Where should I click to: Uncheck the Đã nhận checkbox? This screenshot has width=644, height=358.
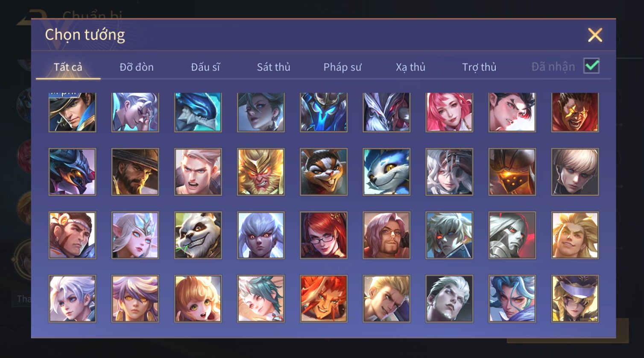pos(591,66)
